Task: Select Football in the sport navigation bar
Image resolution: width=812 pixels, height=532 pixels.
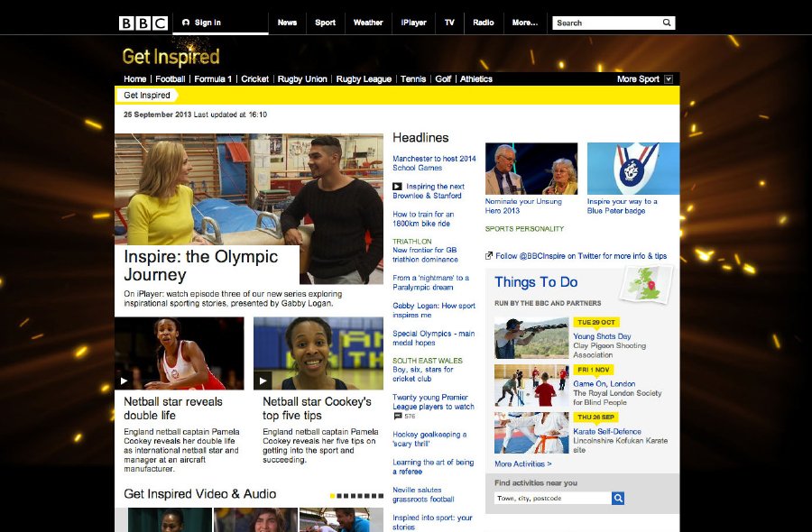Action: (170, 79)
